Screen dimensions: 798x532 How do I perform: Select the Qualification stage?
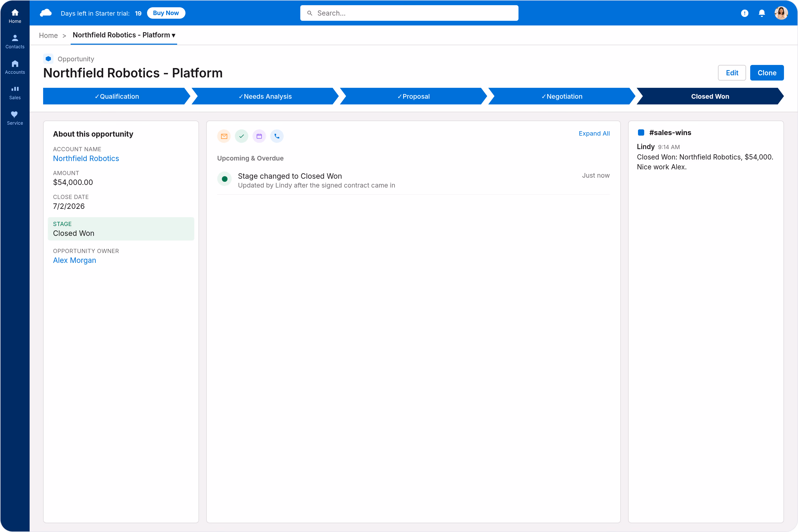click(x=117, y=96)
